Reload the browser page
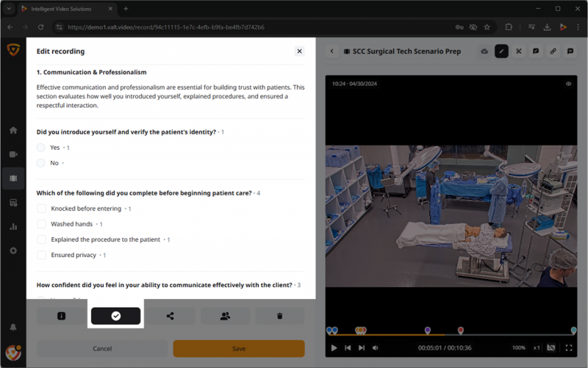 40,27
